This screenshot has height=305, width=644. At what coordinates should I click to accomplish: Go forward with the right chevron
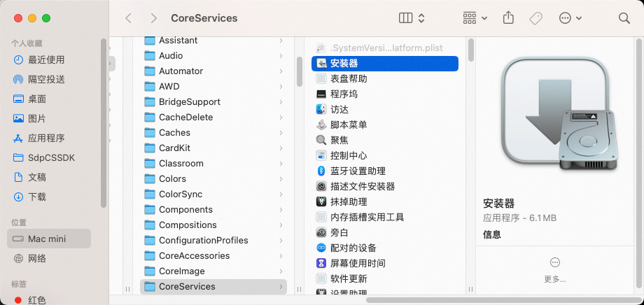pos(153,18)
